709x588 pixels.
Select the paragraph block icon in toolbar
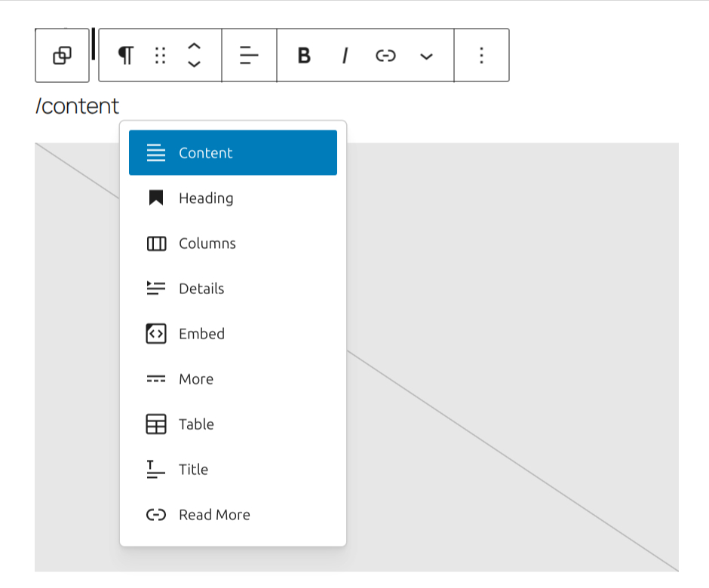[x=125, y=55]
